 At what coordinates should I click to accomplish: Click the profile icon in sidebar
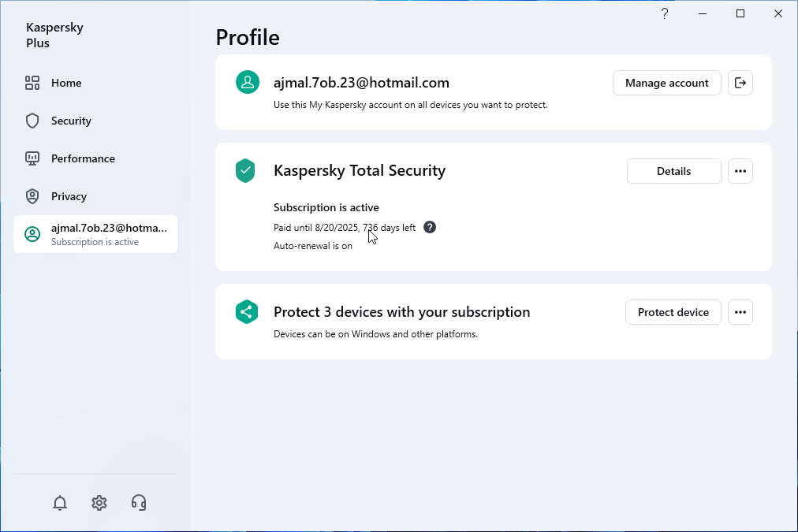click(32, 234)
